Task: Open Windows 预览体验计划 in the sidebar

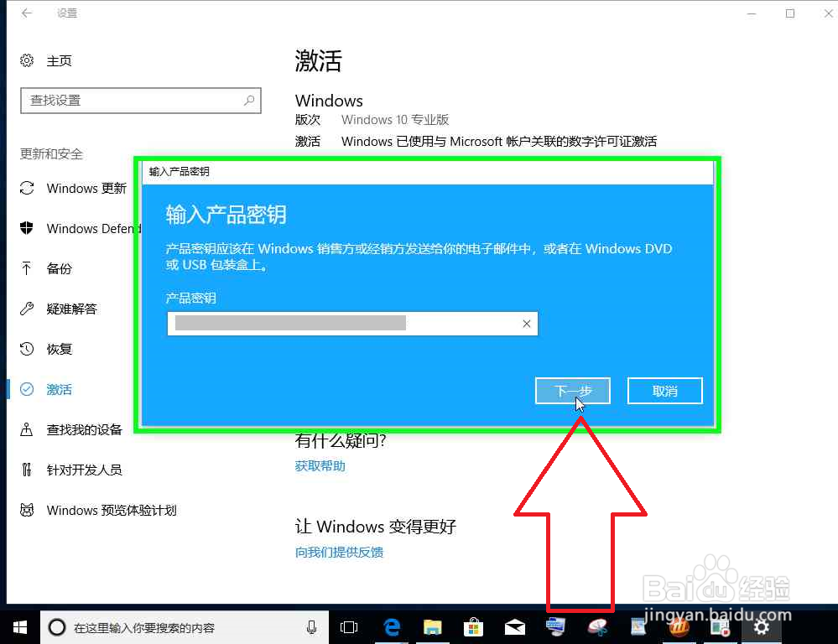Action: pos(98,510)
